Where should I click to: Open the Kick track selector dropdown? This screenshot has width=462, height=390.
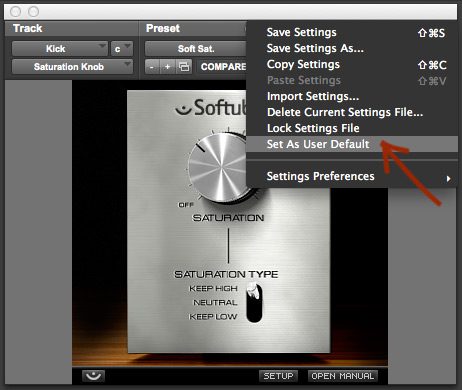(x=60, y=49)
